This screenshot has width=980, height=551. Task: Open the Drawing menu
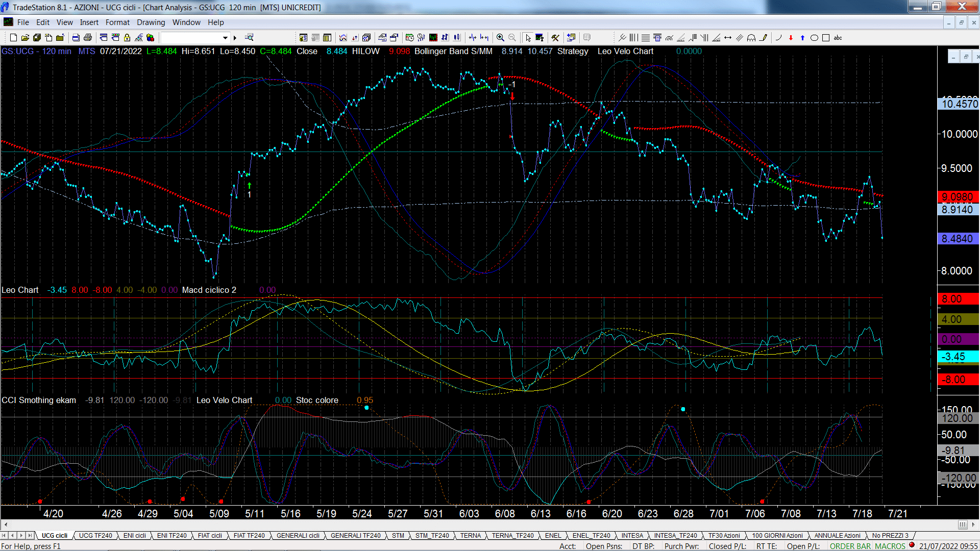(151, 22)
